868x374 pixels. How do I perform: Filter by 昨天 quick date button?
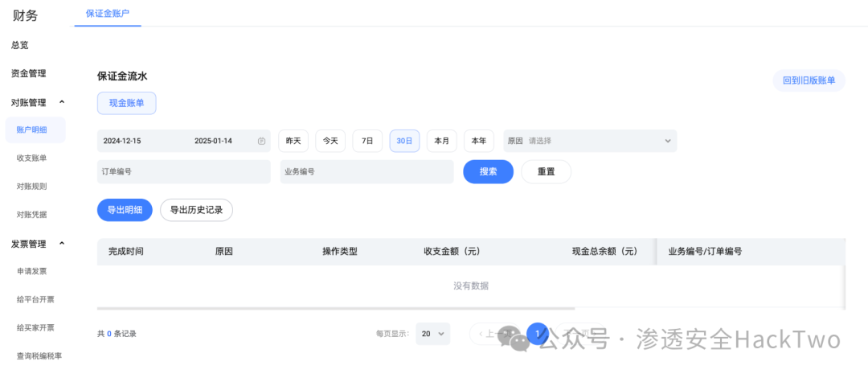pyautogui.click(x=293, y=141)
